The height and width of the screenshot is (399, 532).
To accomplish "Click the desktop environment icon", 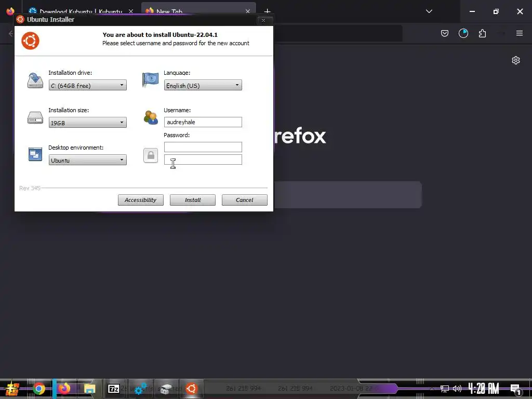I will pyautogui.click(x=35, y=154).
